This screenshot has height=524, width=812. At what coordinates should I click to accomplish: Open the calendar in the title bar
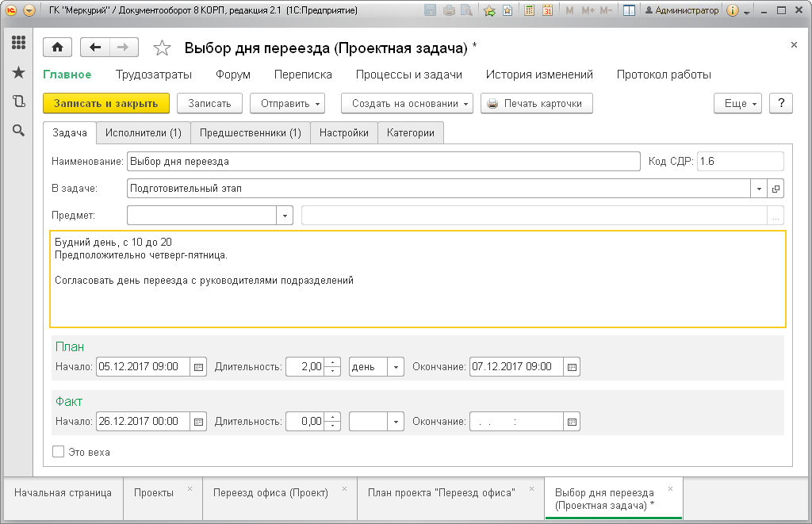(x=547, y=10)
